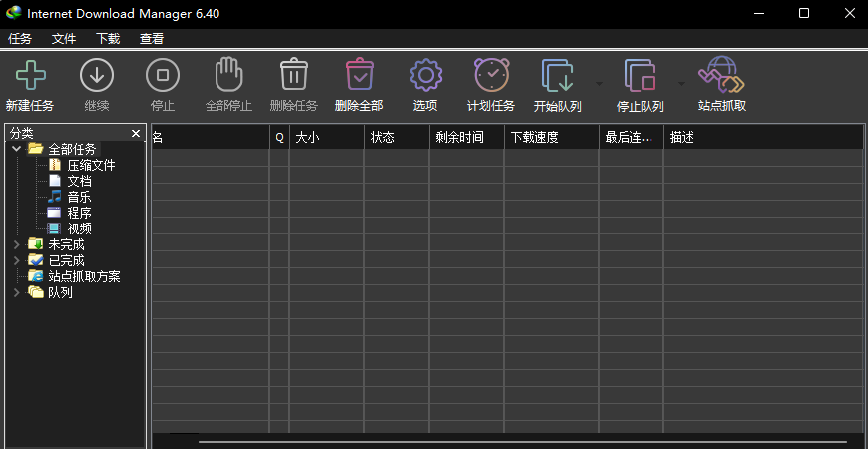Select the 文档 category
The width and height of the screenshot is (868, 449).
click(x=70, y=181)
